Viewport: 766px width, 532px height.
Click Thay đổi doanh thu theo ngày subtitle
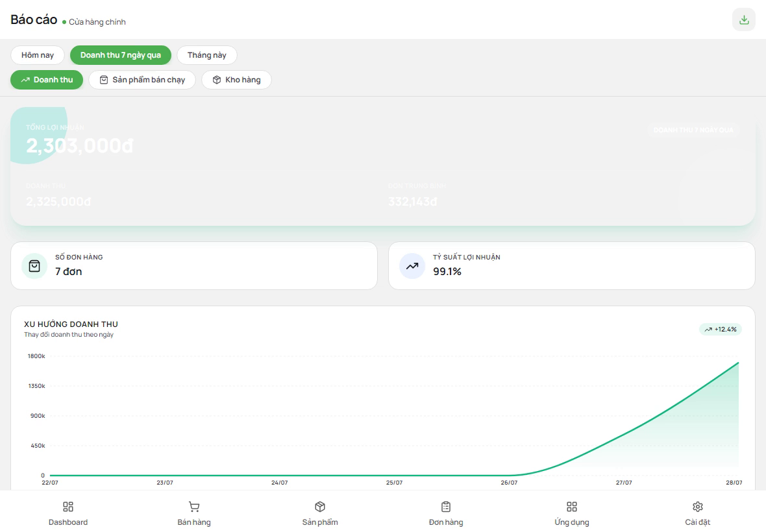point(69,335)
